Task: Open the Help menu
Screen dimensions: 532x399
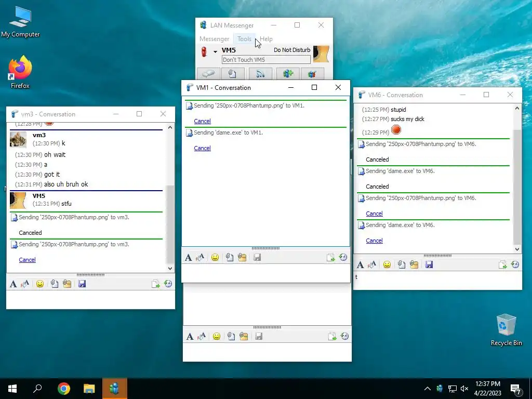Action: click(x=267, y=39)
